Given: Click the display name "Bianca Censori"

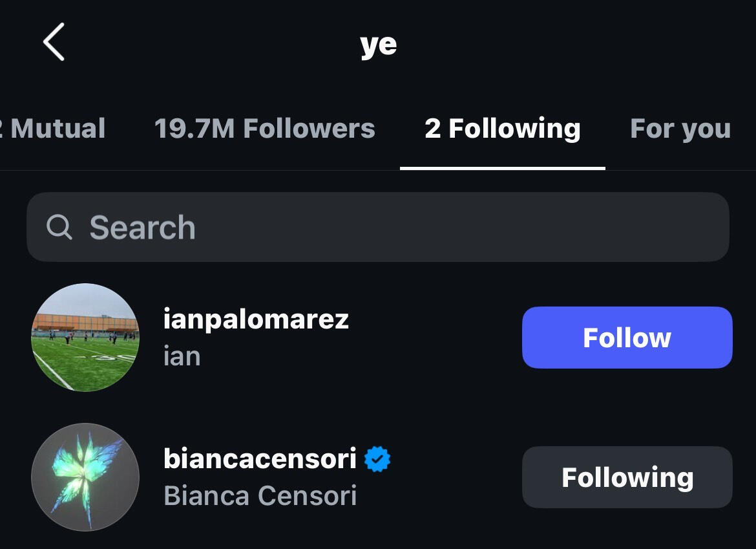Looking at the screenshot, I should click(x=260, y=496).
